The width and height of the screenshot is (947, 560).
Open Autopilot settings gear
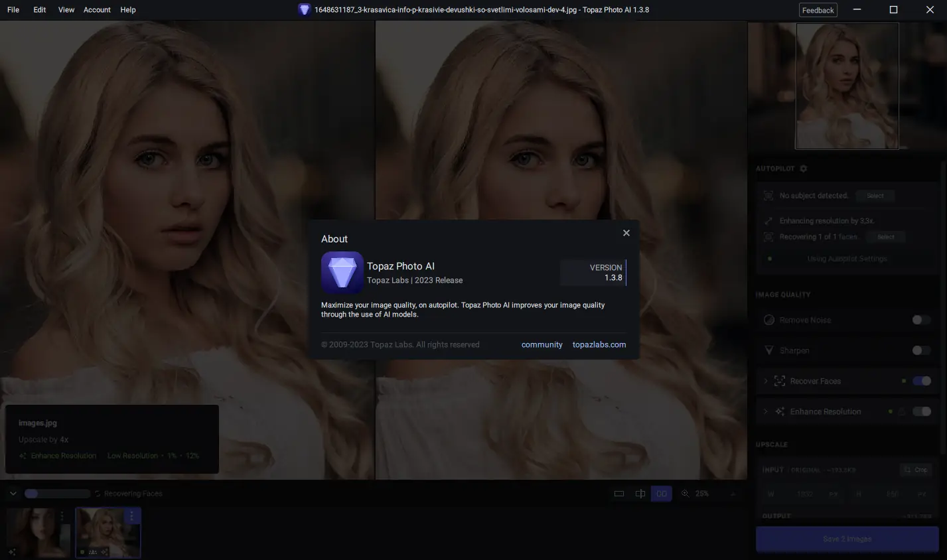[x=803, y=169]
